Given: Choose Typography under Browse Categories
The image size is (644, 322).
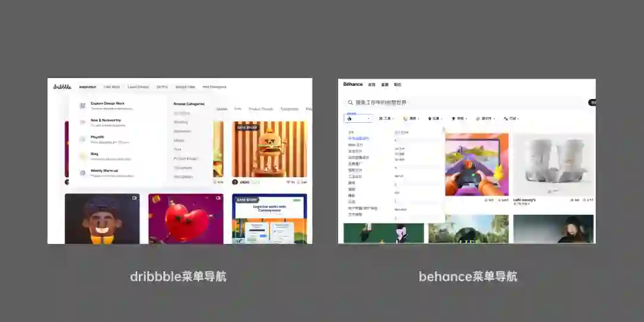Looking at the screenshot, I should 182,168.
